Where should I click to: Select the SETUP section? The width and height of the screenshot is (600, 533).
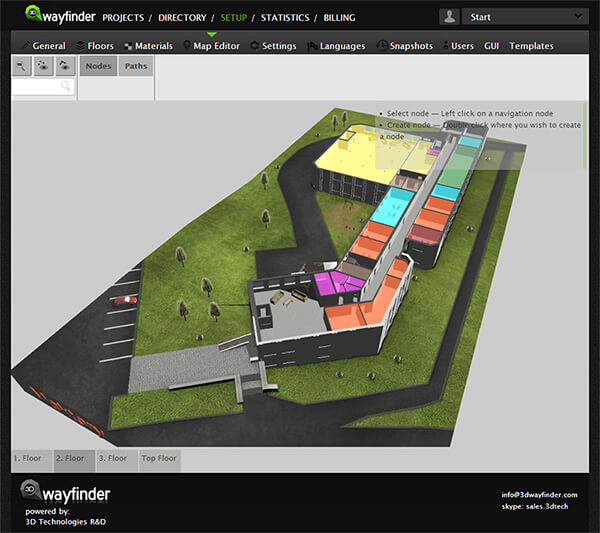click(233, 18)
